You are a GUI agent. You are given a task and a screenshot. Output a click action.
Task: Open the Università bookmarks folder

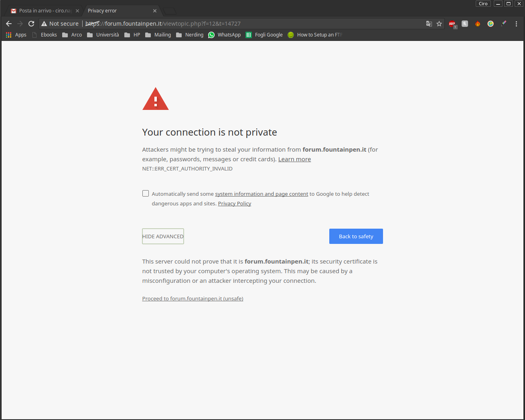point(103,35)
